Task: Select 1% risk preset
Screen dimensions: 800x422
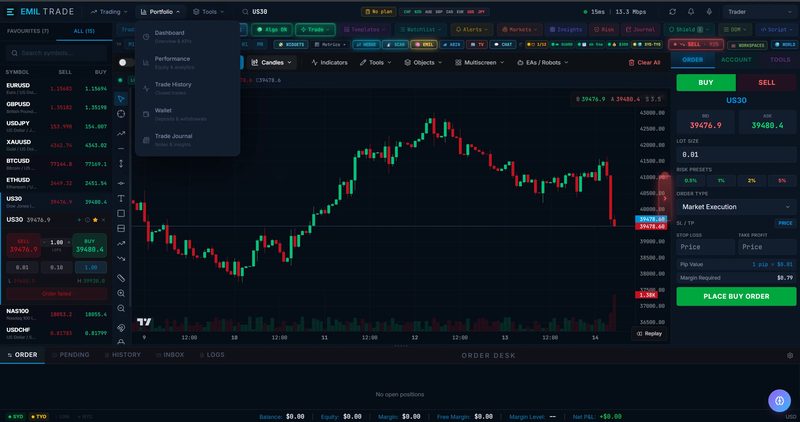Action: point(721,181)
